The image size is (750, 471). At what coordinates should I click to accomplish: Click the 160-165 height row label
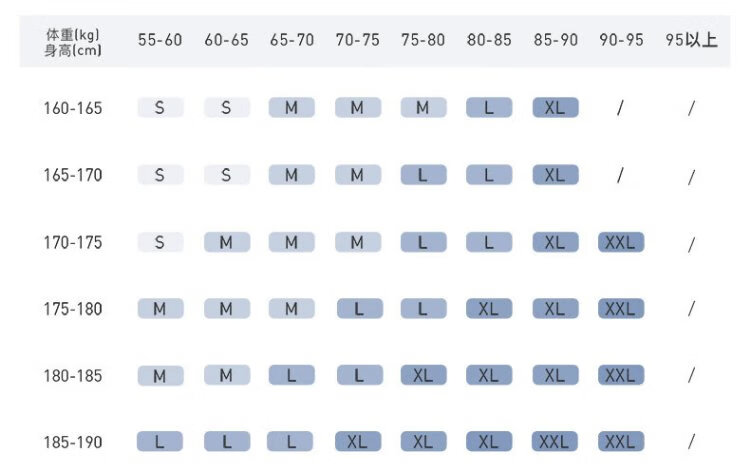pyautogui.click(x=72, y=108)
